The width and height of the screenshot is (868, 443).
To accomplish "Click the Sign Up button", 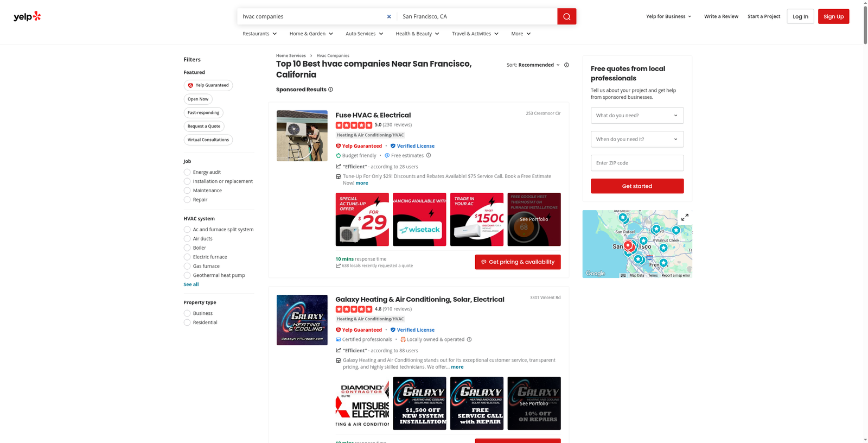I will coord(833,16).
